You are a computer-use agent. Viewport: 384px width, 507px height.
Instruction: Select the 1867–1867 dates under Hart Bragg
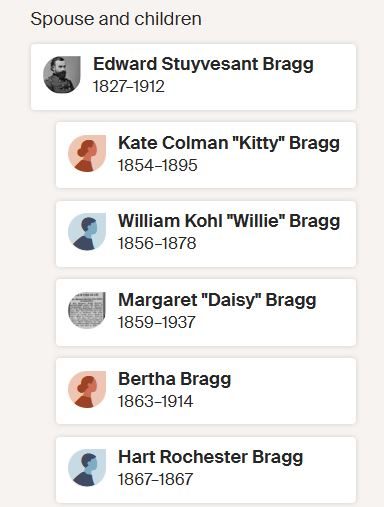155,479
